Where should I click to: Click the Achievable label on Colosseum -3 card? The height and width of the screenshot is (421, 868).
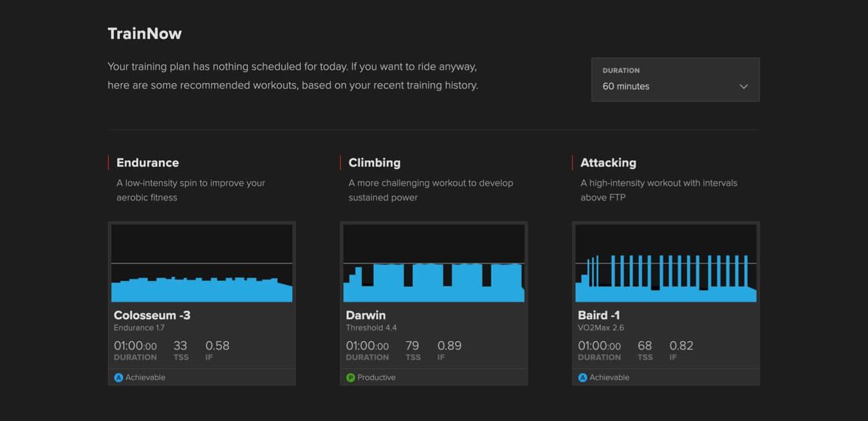coord(145,377)
